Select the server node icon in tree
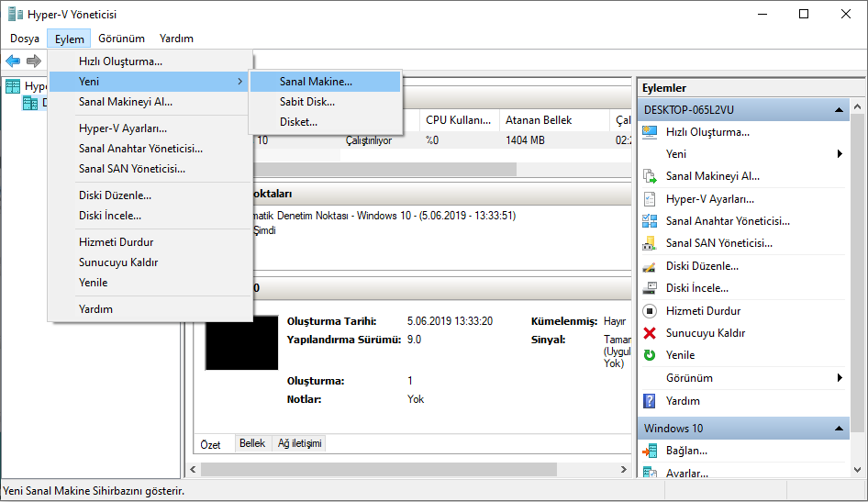This screenshot has width=868, height=502. click(30, 103)
